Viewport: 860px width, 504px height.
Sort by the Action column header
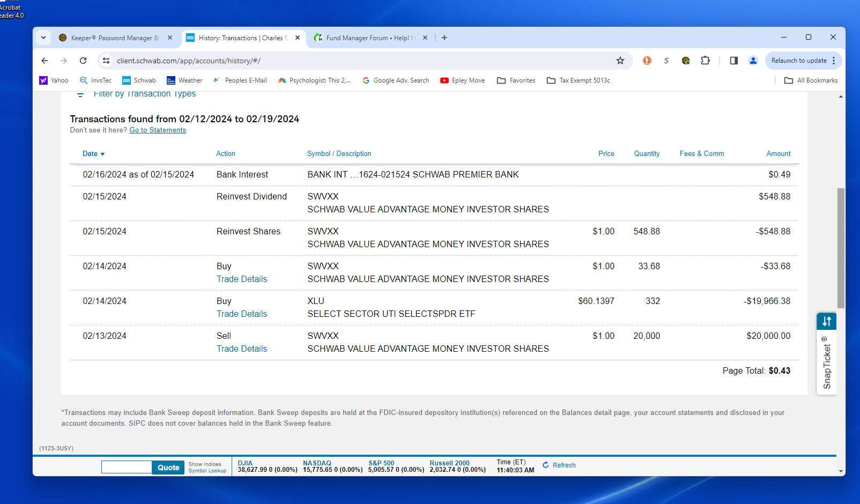point(226,154)
